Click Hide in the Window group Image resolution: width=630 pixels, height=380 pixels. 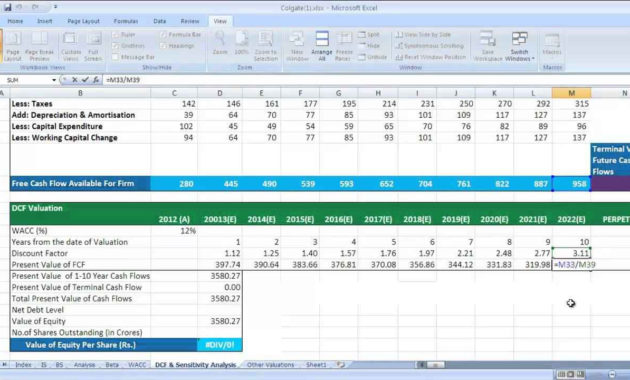369,46
